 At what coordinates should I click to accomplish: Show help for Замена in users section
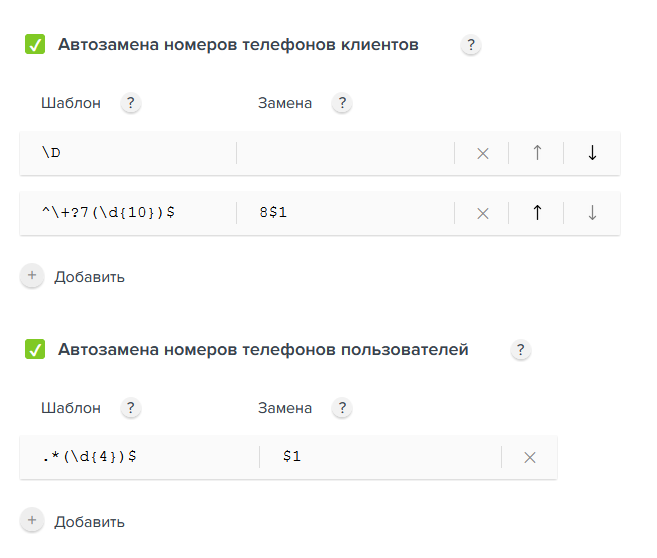[342, 408]
